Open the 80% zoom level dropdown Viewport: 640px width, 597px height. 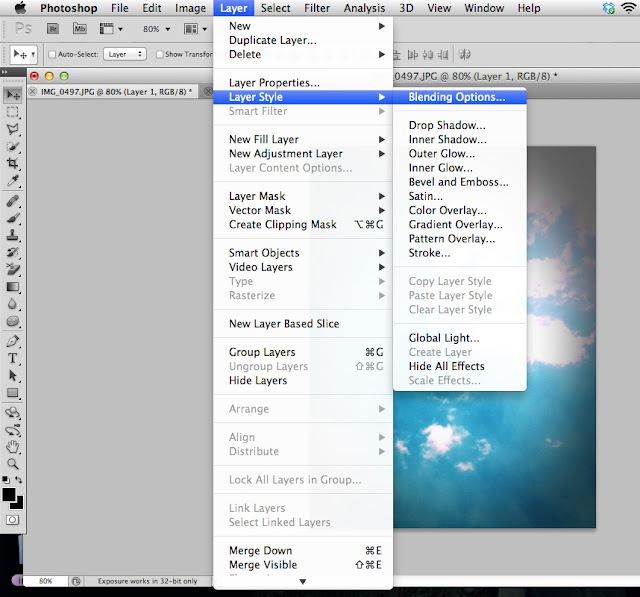(x=156, y=29)
